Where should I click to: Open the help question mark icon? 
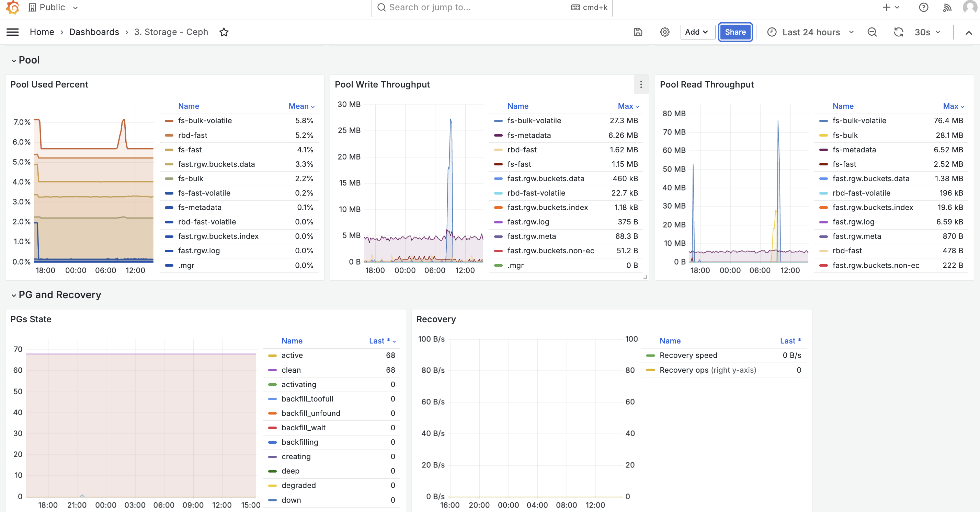[923, 7]
